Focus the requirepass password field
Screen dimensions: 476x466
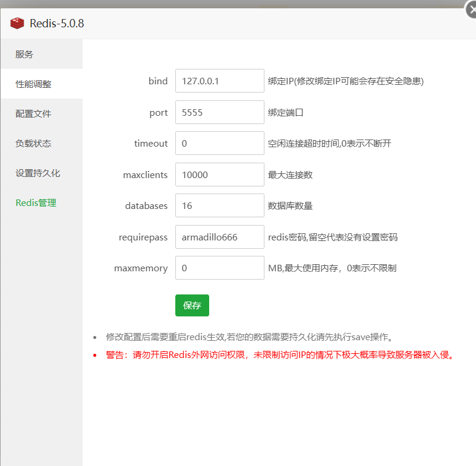220,237
